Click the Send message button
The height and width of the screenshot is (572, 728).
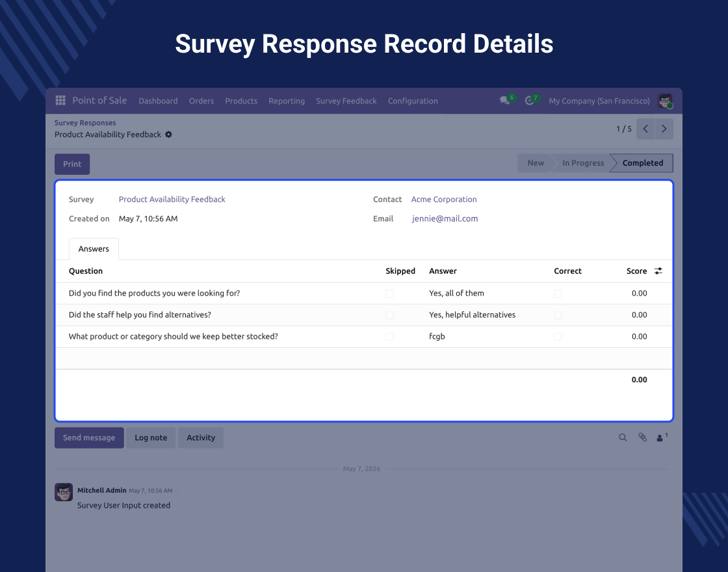point(89,437)
